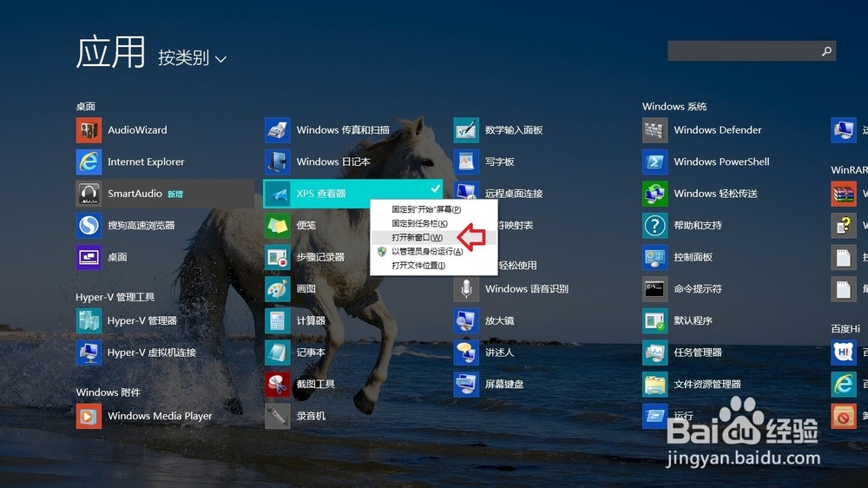Screen dimensions: 868x488
Task: Open 截图工具 snipping icon
Action: (278, 385)
